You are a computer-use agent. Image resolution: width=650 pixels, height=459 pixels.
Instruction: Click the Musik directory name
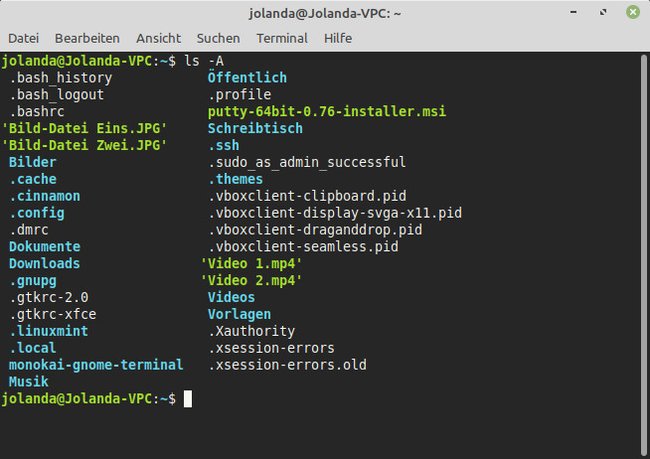point(29,382)
